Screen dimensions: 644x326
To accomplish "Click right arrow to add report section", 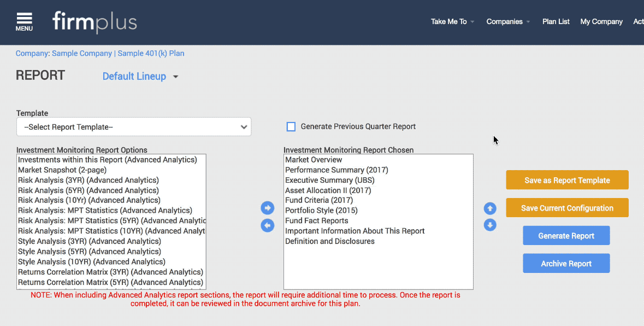I will point(267,208).
